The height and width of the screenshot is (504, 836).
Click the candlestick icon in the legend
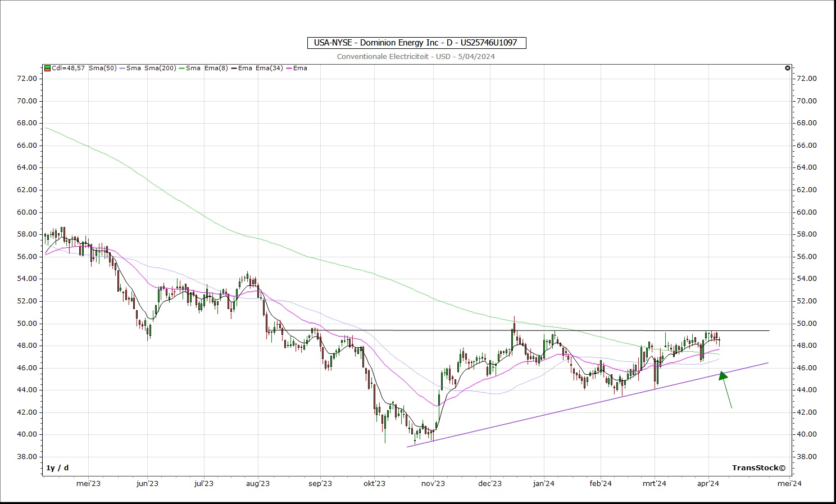point(48,68)
